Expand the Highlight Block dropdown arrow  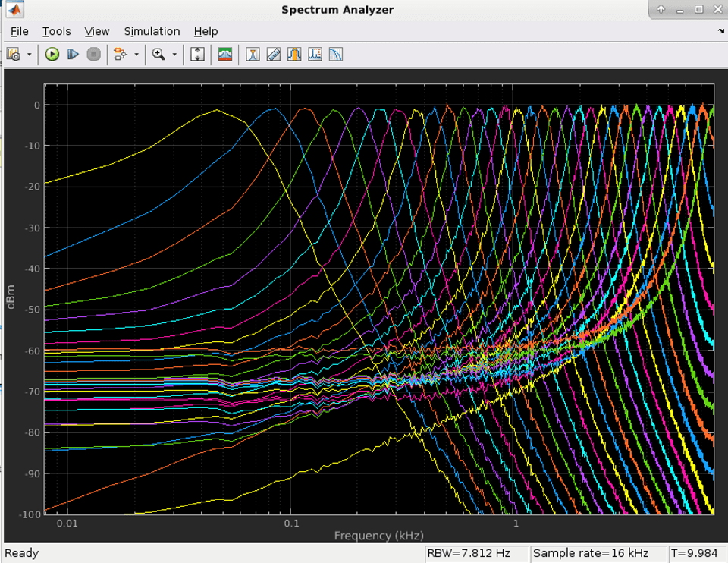click(136, 55)
